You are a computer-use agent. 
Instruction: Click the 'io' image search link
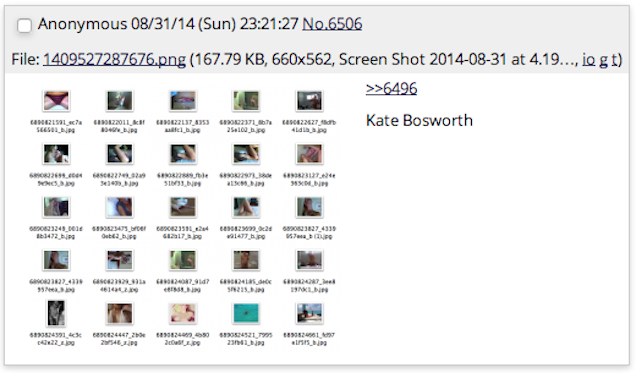click(x=589, y=60)
